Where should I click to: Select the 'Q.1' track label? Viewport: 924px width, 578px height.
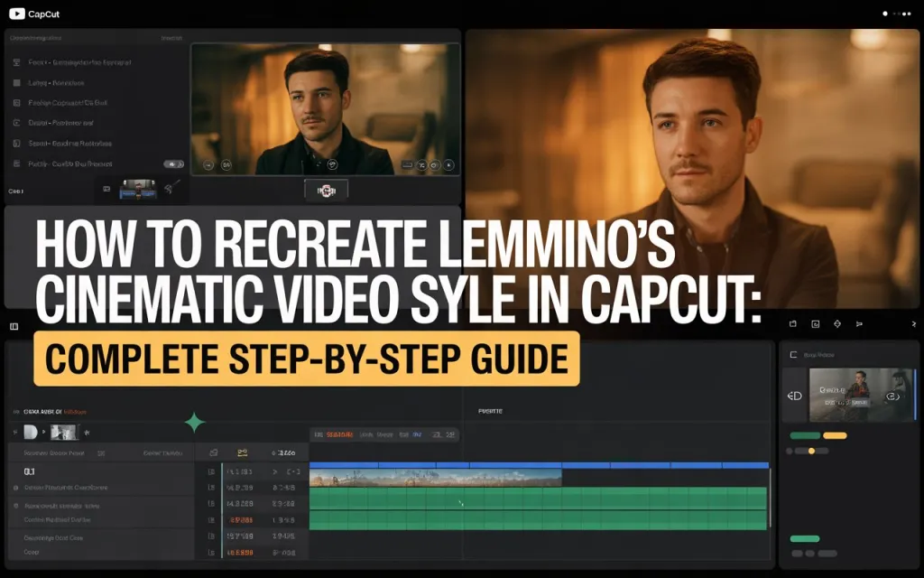pos(30,471)
